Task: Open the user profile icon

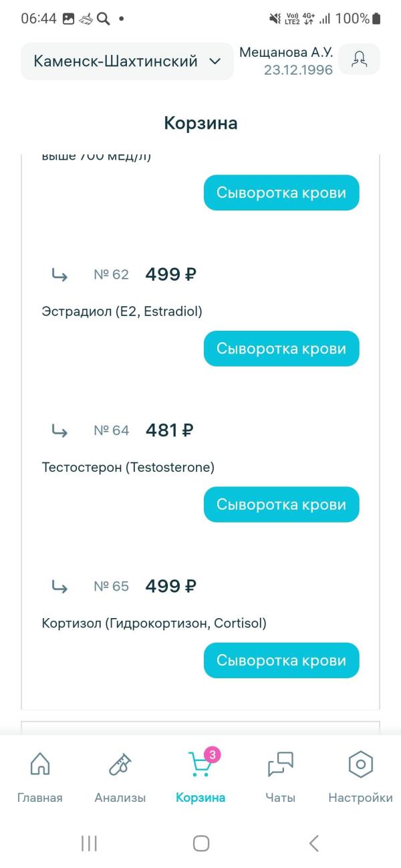Action: (x=359, y=59)
